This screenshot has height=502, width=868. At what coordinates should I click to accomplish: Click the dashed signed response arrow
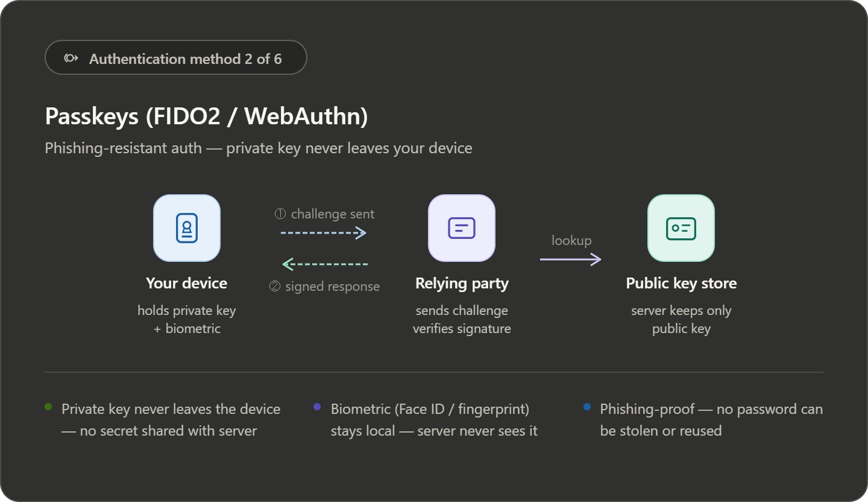point(325,264)
